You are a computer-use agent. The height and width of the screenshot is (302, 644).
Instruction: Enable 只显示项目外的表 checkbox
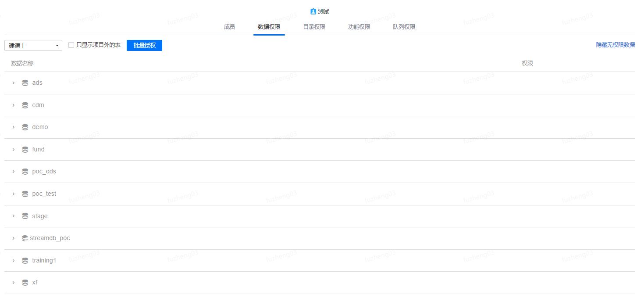point(71,45)
